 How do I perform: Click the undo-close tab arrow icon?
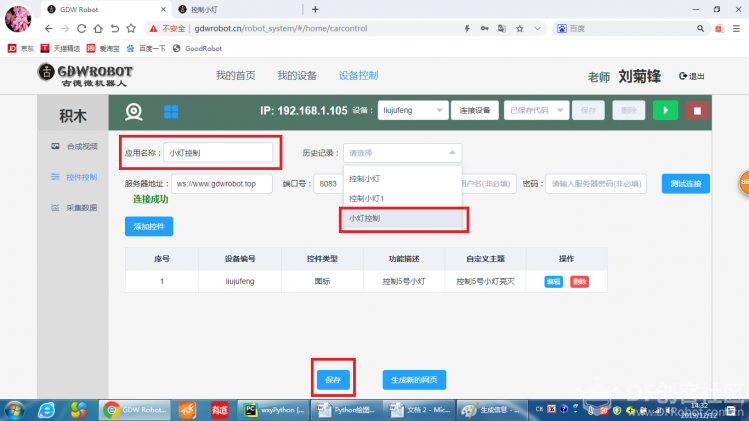115,29
